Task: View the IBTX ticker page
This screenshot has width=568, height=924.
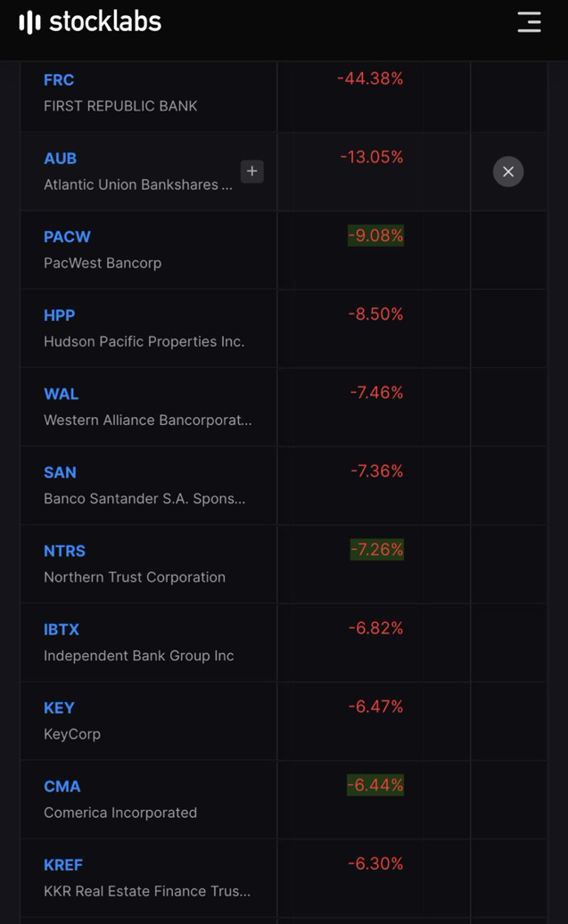Action: tap(62, 629)
